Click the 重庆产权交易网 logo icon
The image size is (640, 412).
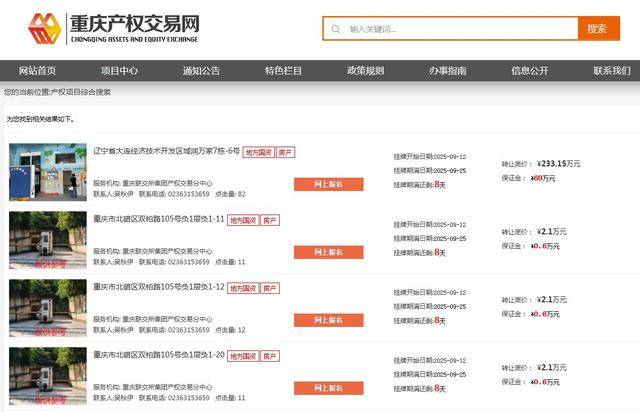click(x=44, y=29)
